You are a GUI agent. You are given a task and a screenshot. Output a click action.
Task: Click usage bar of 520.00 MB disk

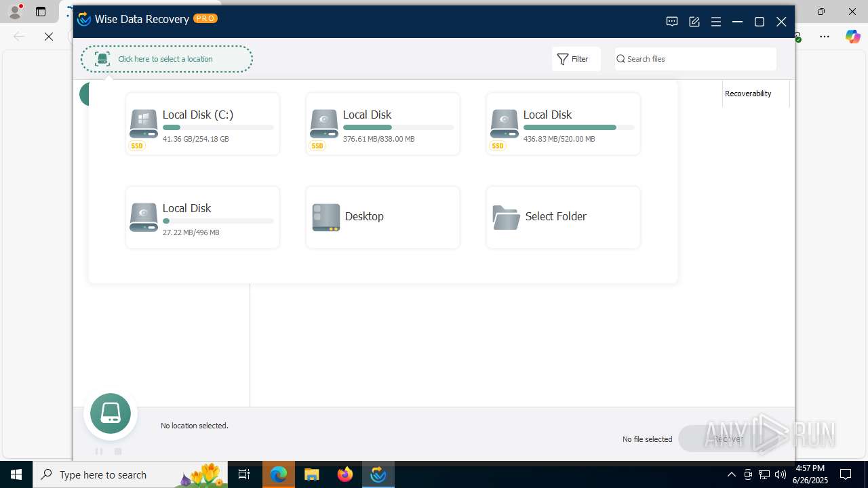(x=579, y=127)
